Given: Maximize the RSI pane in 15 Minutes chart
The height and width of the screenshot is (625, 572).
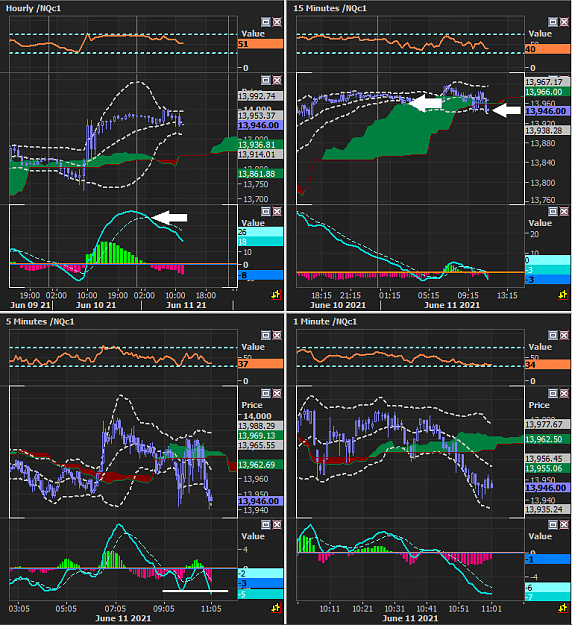Looking at the screenshot, I should (x=553, y=22).
